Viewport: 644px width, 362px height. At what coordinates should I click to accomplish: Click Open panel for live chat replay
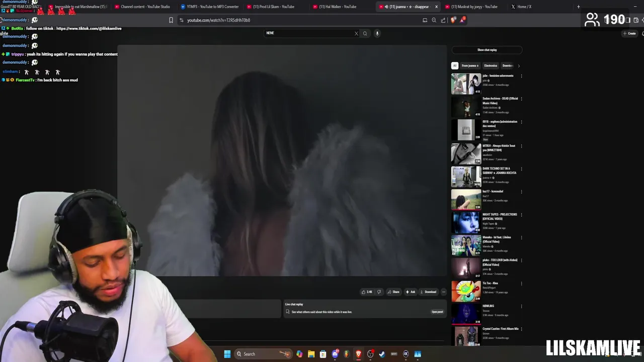pyautogui.click(x=437, y=312)
